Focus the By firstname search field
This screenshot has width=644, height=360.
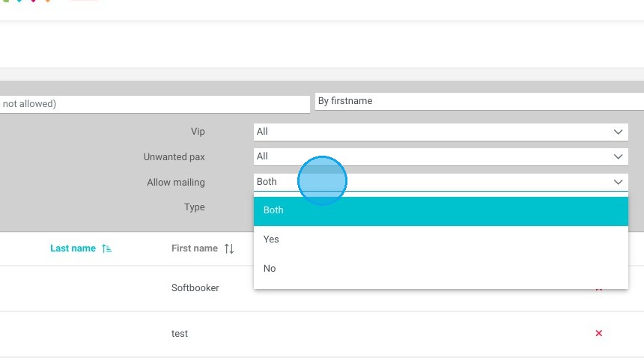[479, 101]
